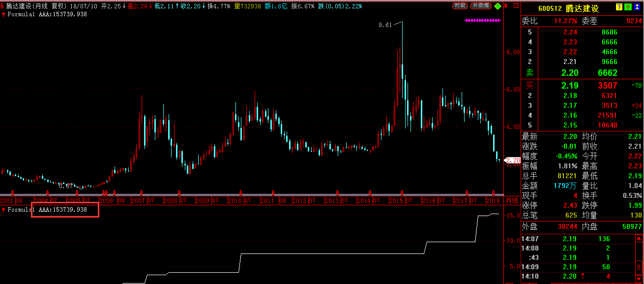Select the 2009 07 date label

tap(206, 200)
